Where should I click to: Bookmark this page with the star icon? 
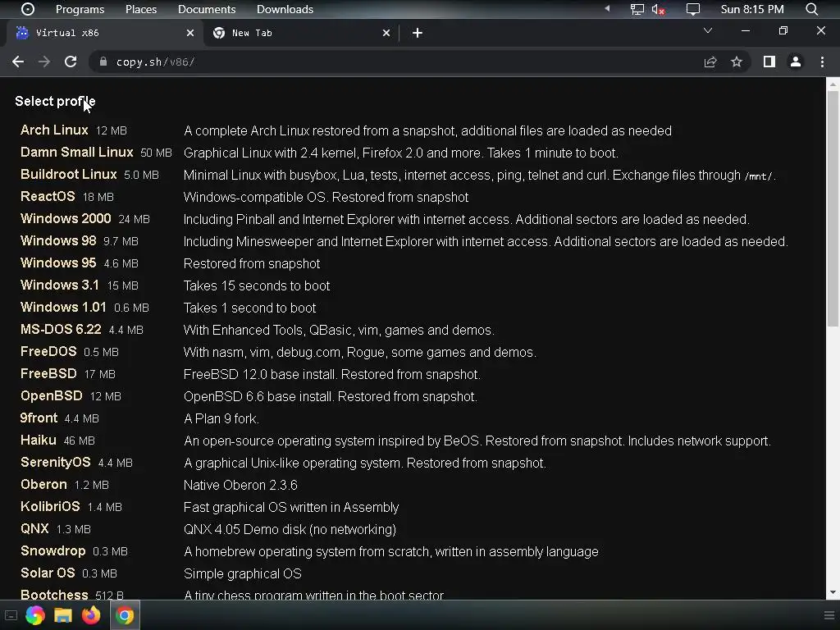coord(737,62)
